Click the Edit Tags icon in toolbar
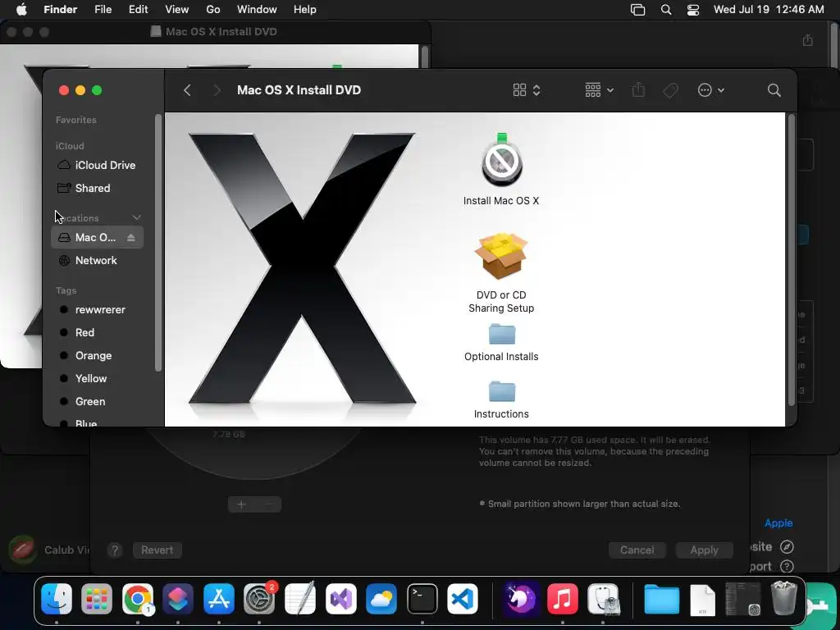Image resolution: width=840 pixels, height=630 pixels. click(670, 90)
